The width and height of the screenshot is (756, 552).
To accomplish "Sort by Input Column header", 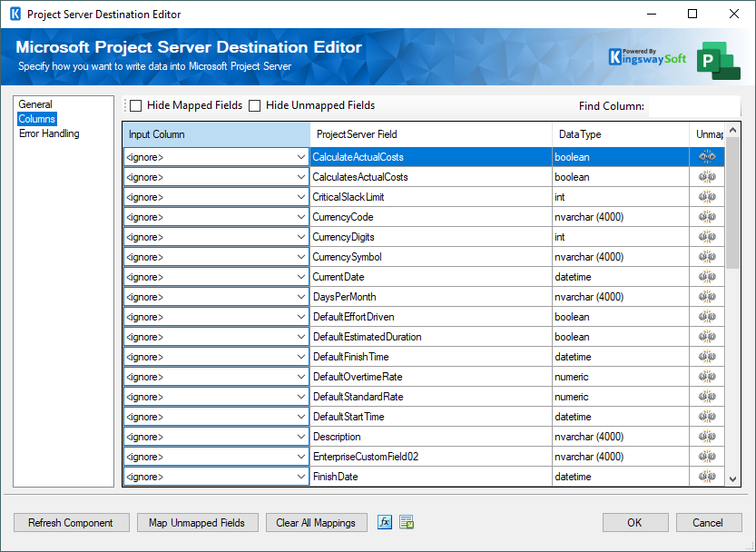I will (216, 134).
